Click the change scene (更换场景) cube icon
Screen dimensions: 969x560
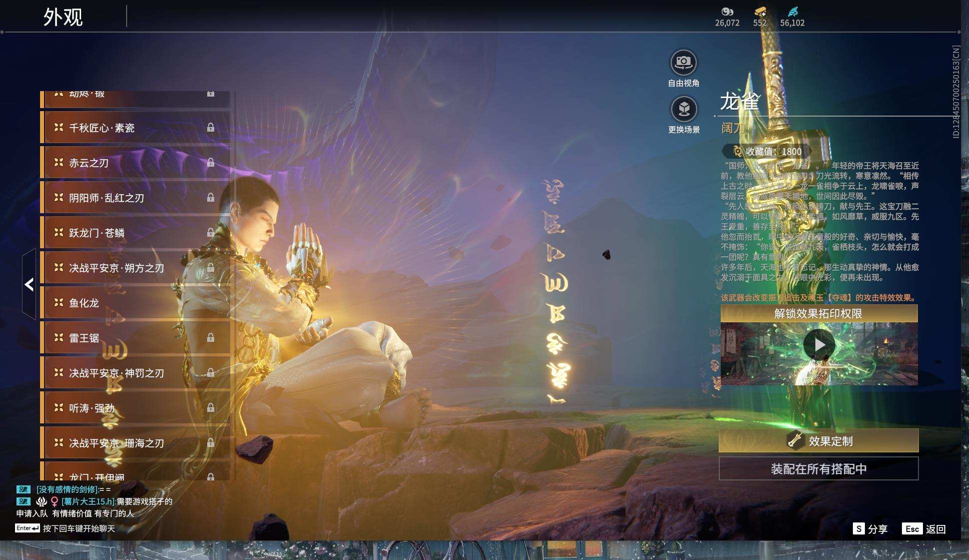click(x=684, y=109)
